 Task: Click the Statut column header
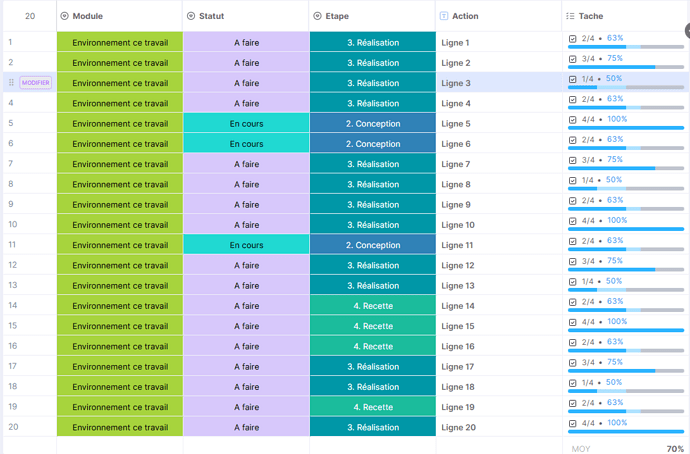pyautogui.click(x=246, y=16)
